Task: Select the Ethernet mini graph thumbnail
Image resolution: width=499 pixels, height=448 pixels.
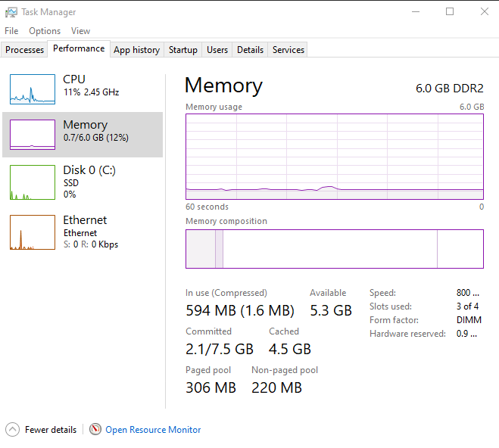Action: [x=33, y=232]
